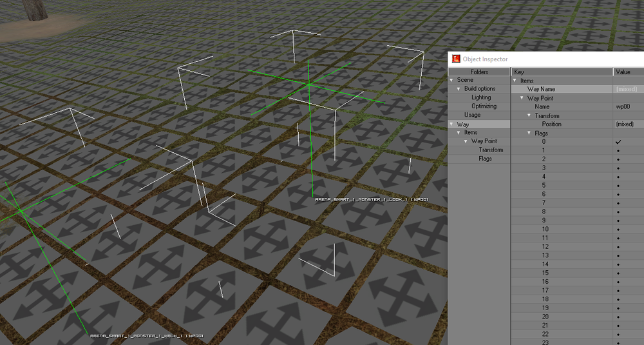This screenshot has height=345, width=644.
Task: Select the Build options label
Action: (x=480, y=88)
